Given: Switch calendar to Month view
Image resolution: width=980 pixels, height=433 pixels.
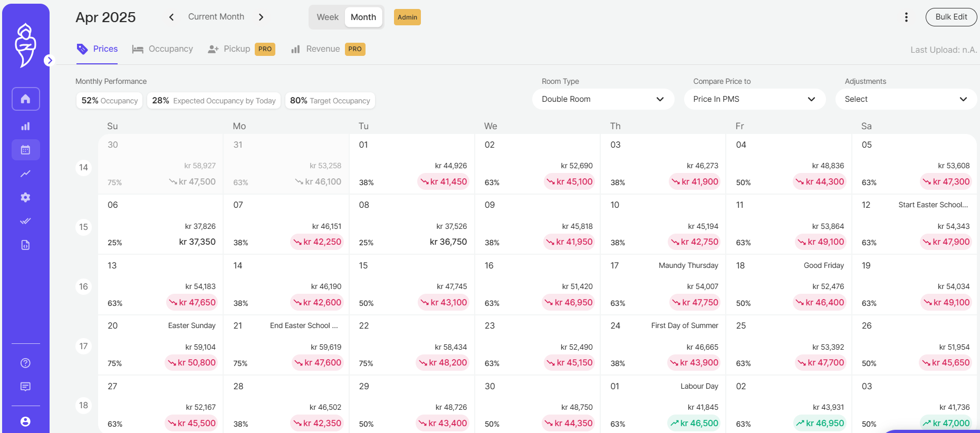Looking at the screenshot, I should tap(363, 17).
